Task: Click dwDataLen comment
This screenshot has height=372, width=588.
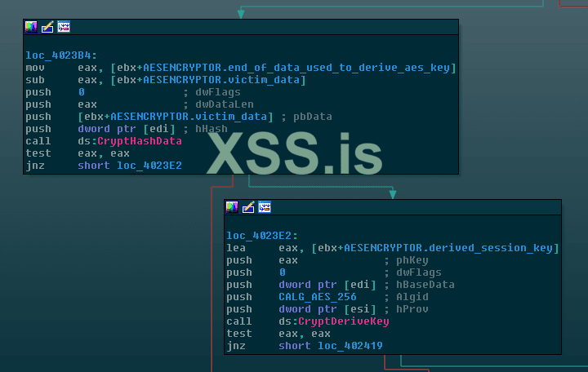Action: pyautogui.click(x=225, y=104)
